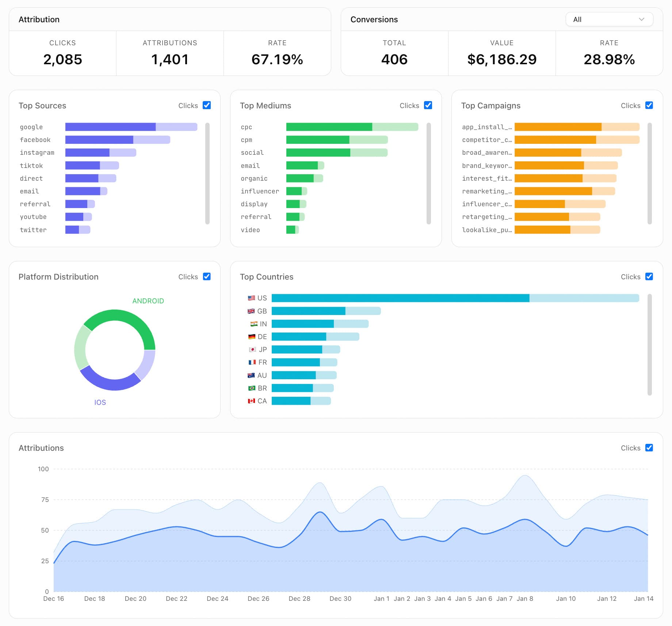
Task: Uncheck Clicks in the Attributions panel
Action: [649, 448]
